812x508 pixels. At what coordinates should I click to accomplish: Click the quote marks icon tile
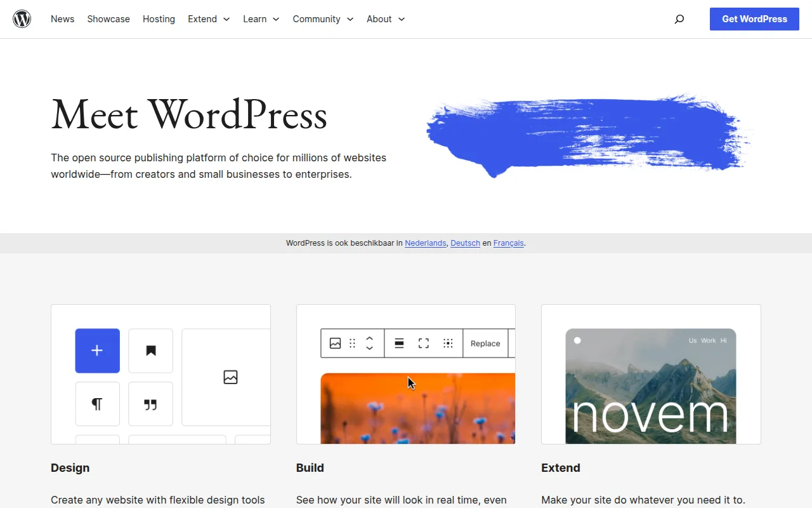(x=150, y=404)
